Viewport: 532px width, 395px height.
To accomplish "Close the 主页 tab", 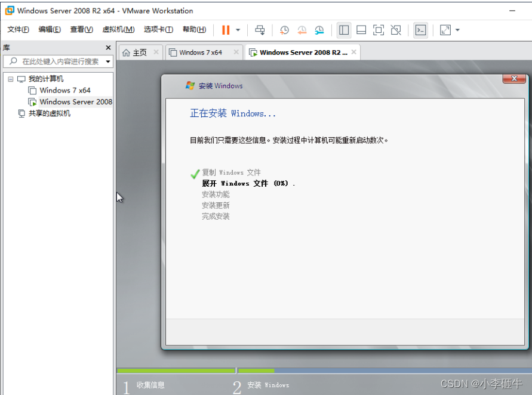I will coord(156,52).
